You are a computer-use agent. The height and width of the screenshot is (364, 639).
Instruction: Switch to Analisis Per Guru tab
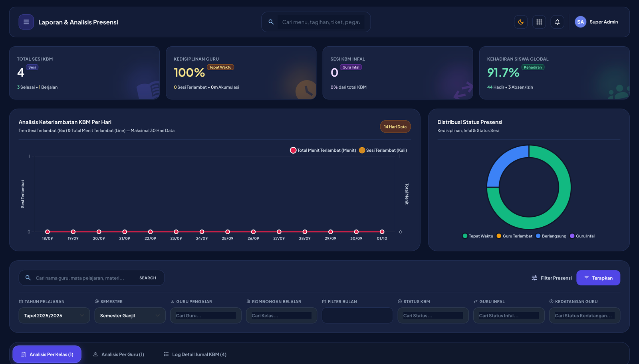point(119,354)
